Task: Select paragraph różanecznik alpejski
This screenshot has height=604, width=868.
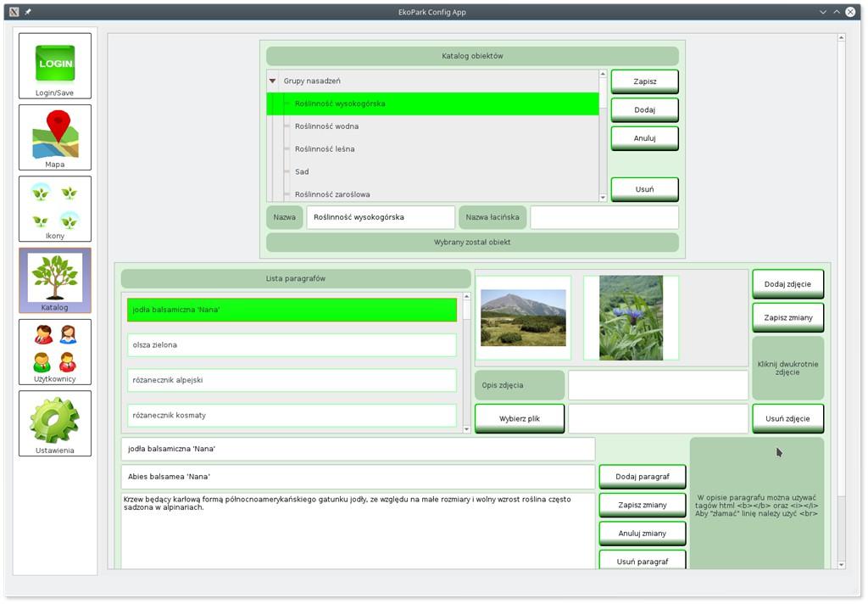Action: [x=292, y=380]
